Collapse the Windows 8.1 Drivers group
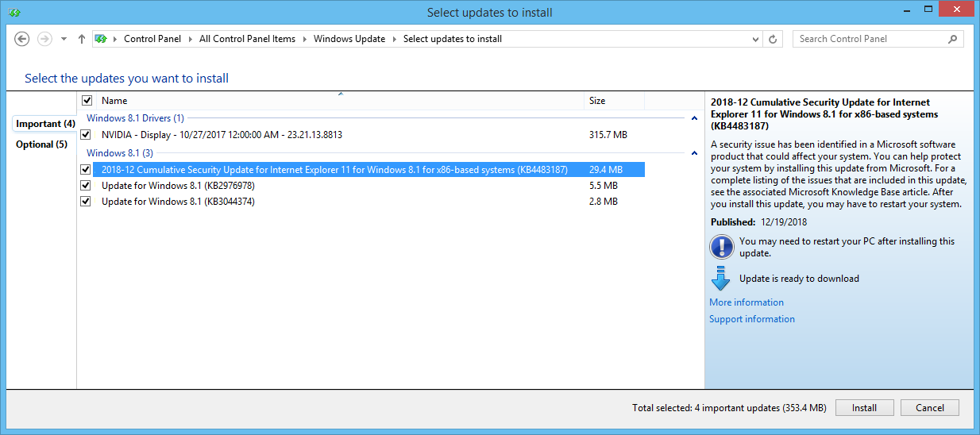The image size is (980, 435). pyautogui.click(x=694, y=118)
